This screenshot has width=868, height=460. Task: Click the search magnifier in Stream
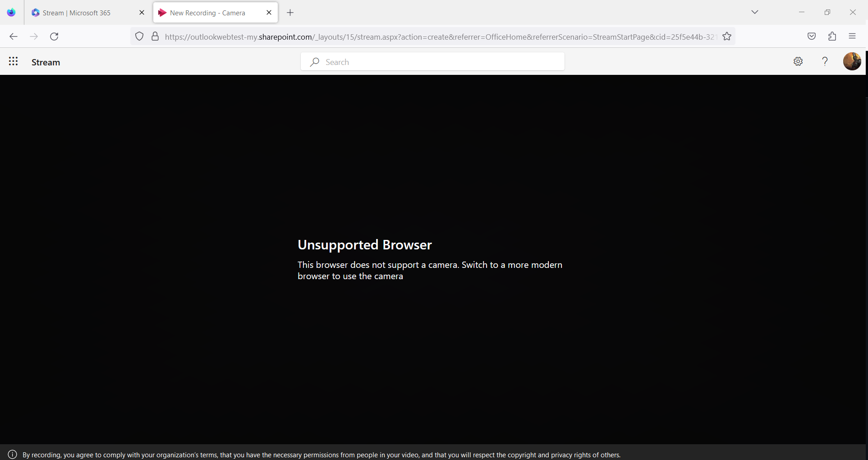[x=315, y=62]
